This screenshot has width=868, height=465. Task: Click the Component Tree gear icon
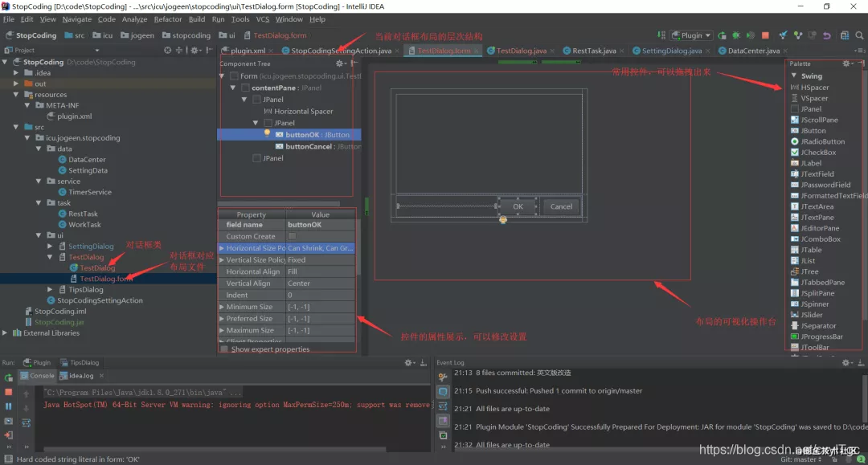point(340,63)
